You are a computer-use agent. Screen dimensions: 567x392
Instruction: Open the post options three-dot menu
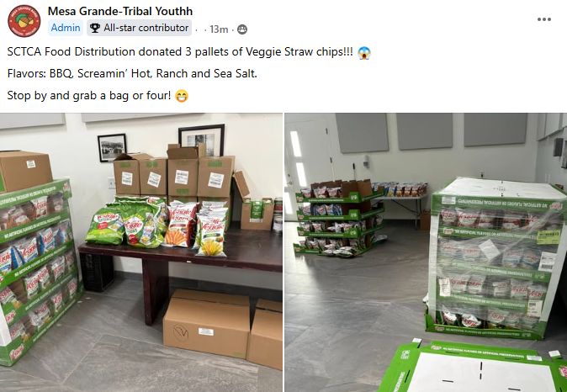click(543, 19)
